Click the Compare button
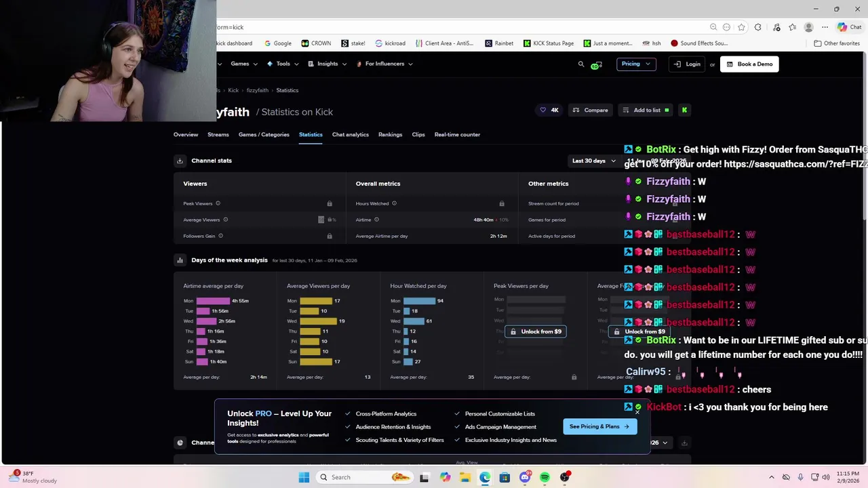Viewport: 868px width, 488px height. 590,110
